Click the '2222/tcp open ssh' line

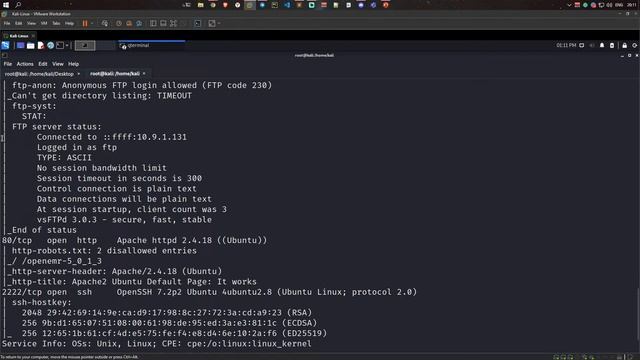point(210,292)
